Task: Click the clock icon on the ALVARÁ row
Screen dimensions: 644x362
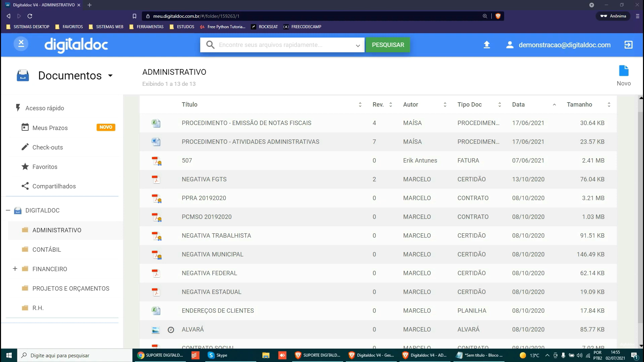Action: point(171,330)
